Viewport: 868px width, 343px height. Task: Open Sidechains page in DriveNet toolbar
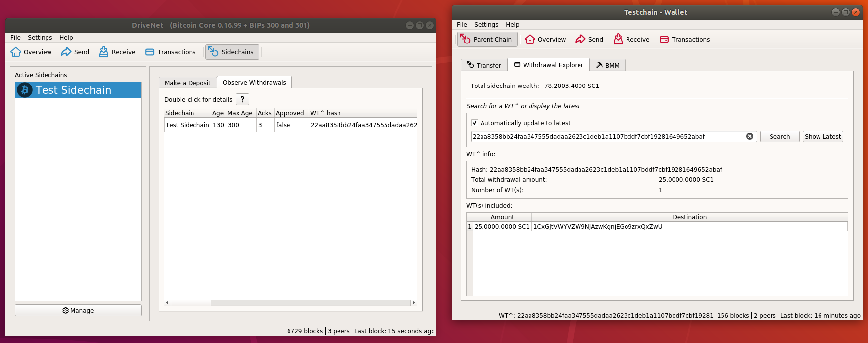tap(232, 52)
